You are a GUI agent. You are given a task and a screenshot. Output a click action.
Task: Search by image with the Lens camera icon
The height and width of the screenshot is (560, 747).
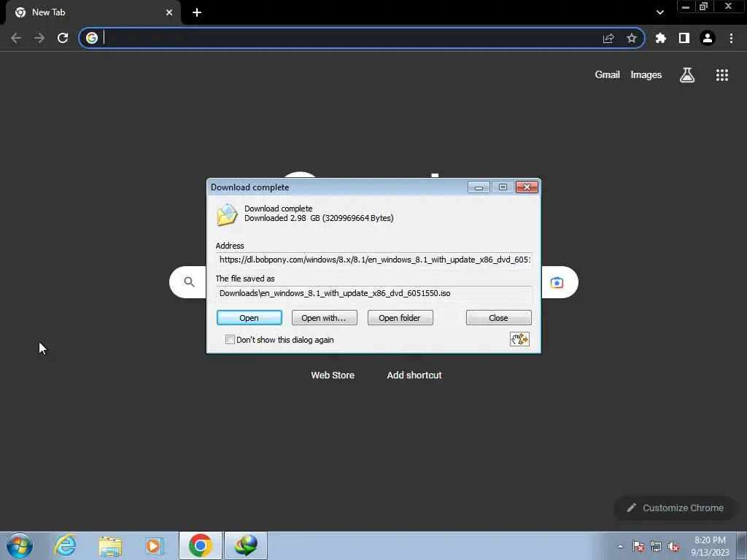pos(557,283)
